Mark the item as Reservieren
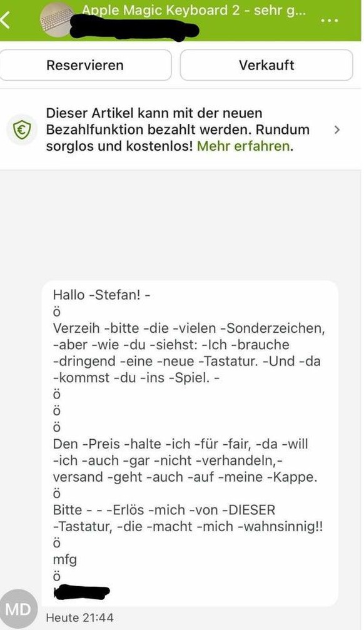 [x=85, y=65]
